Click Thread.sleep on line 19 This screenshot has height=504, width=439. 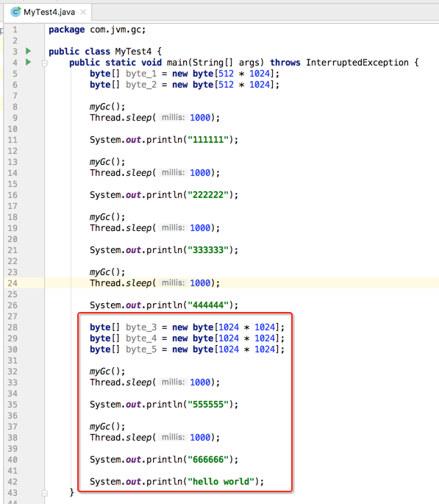tap(121, 228)
